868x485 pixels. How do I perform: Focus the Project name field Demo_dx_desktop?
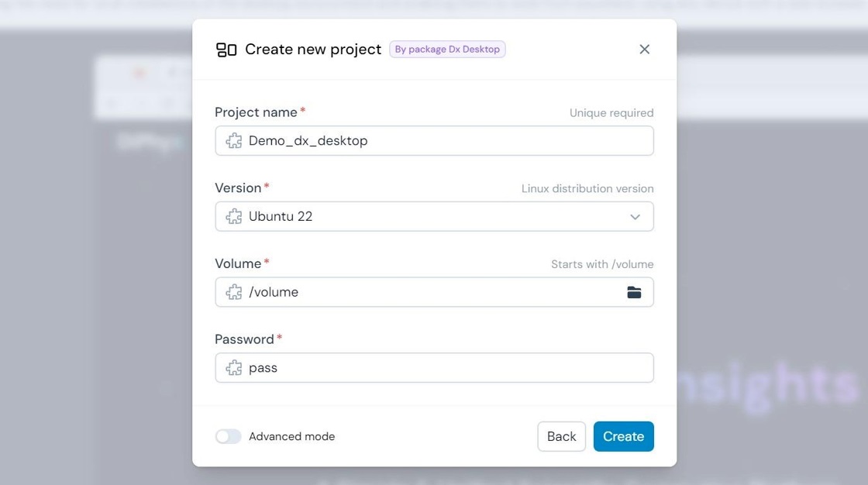tap(434, 141)
